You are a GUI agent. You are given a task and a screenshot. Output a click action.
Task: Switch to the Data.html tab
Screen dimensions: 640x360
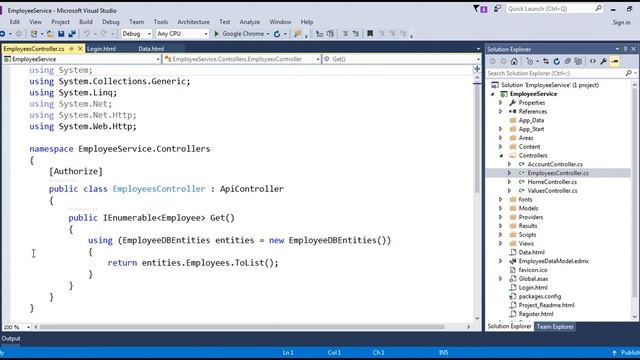pyautogui.click(x=151, y=49)
